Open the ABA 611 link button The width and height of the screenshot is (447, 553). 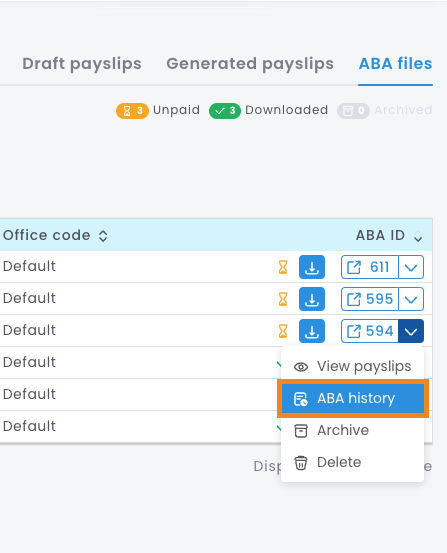click(370, 267)
